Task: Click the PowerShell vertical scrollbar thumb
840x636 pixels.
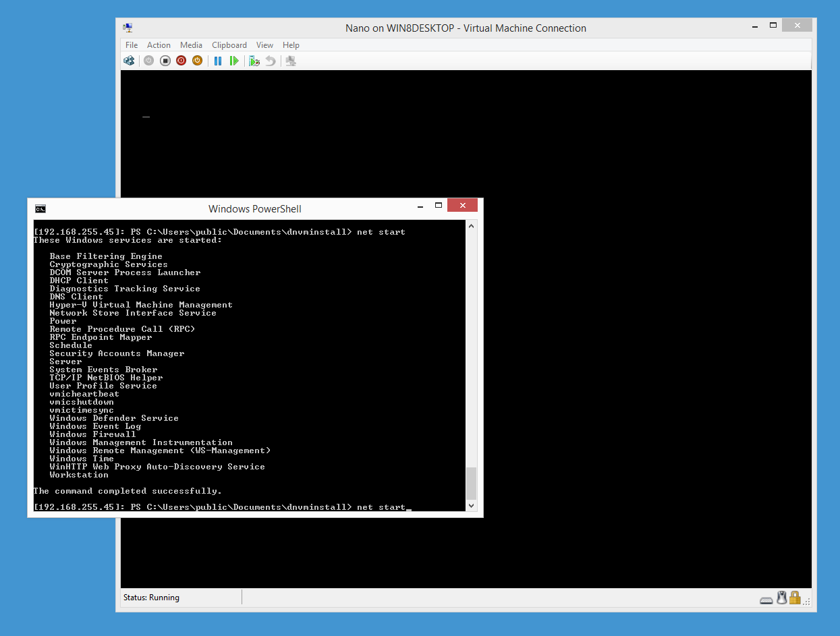Action: 471,483
